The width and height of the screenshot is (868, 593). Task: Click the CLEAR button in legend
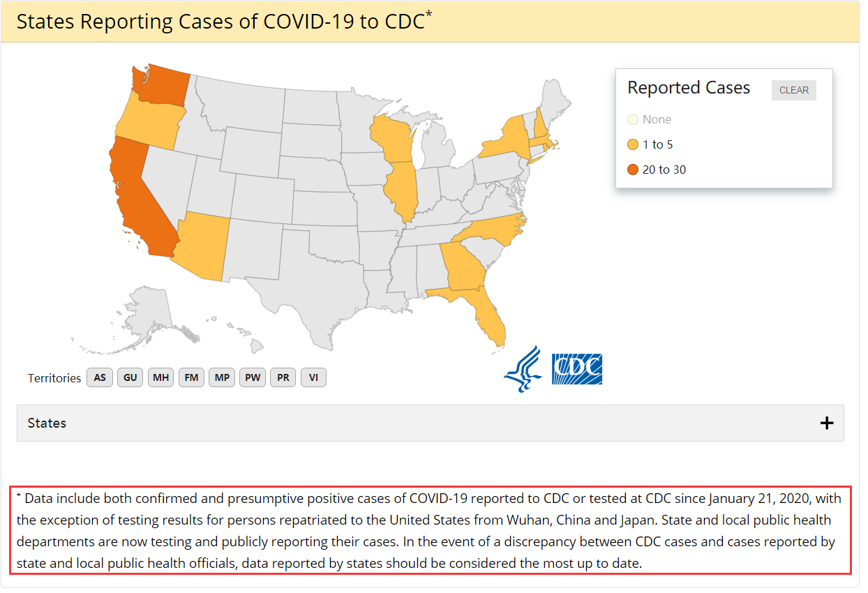pyautogui.click(x=794, y=90)
